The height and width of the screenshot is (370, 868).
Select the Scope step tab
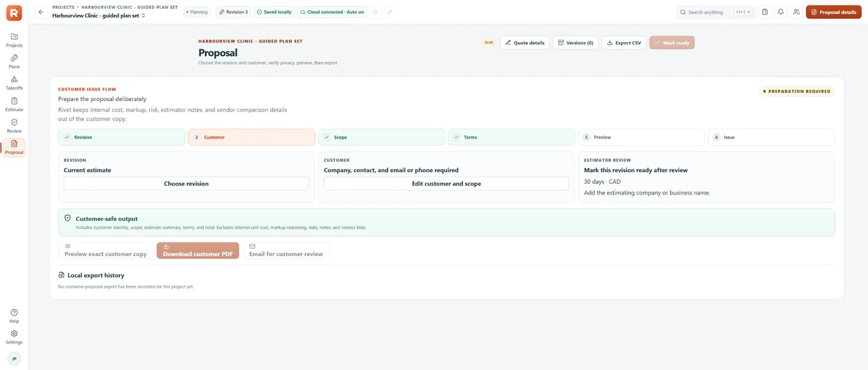tap(382, 137)
